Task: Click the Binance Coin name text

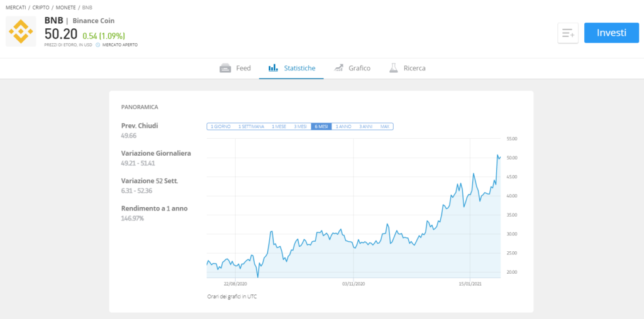Action: [x=94, y=21]
